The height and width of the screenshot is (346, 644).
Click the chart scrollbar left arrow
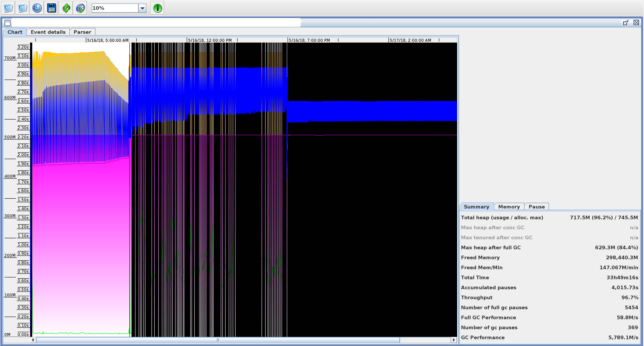33,340
